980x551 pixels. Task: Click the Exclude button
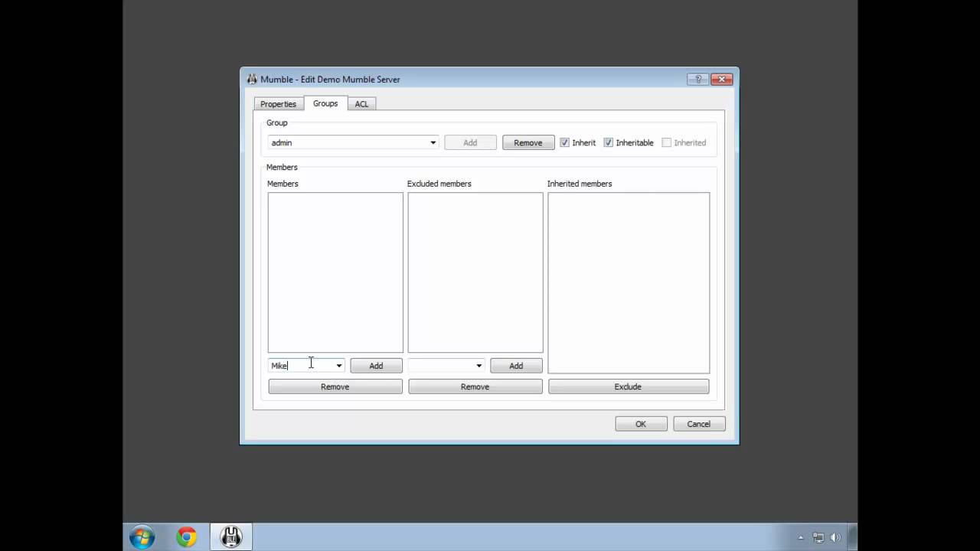(629, 386)
